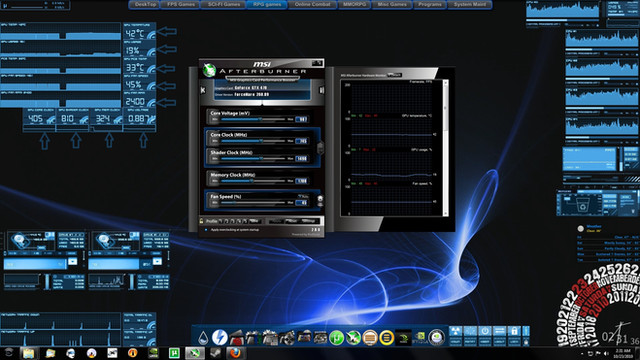The width and height of the screenshot is (640, 360).
Task: Open the Misc Games tab
Action: tap(392, 4)
